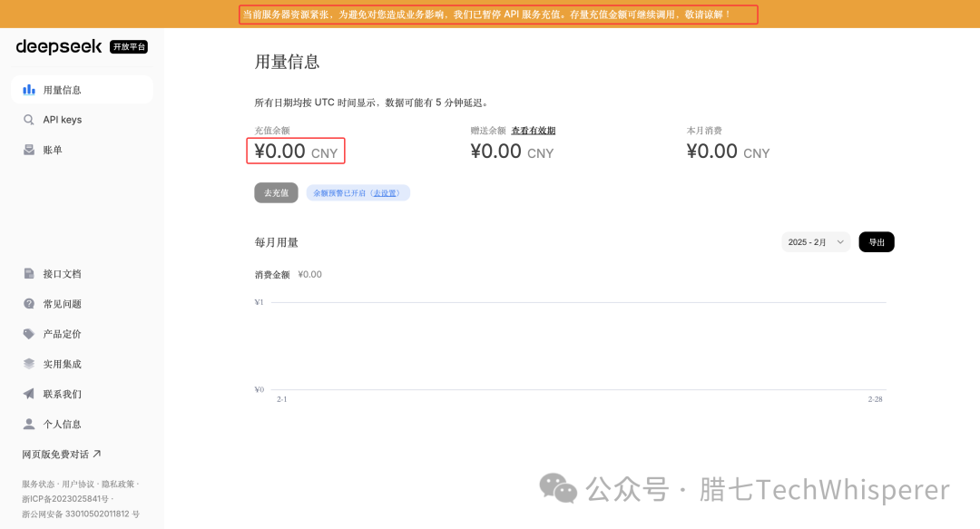Click the 账单 billing icon
Viewport: 980px width, 529px height.
pyautogui.click(x=29, y=149)
